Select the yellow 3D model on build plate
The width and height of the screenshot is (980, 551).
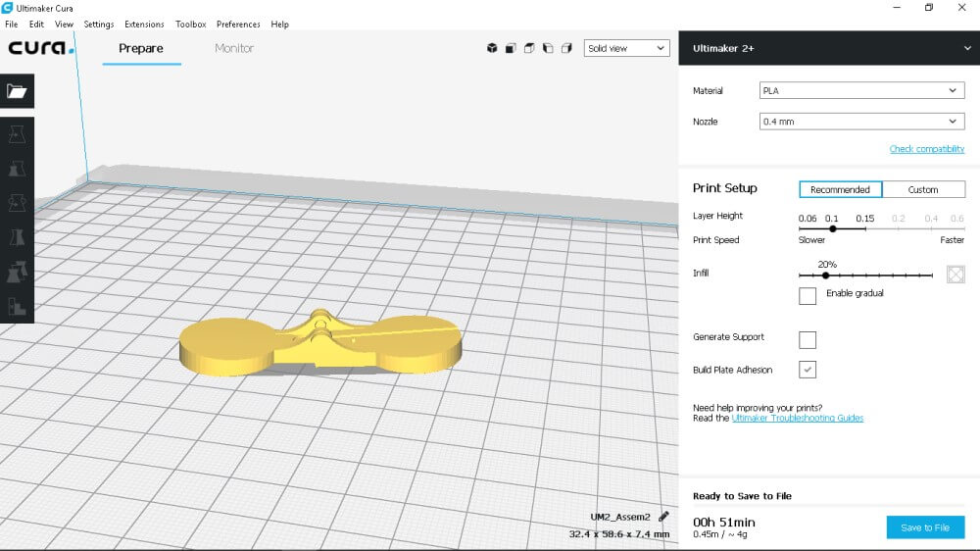320,344
